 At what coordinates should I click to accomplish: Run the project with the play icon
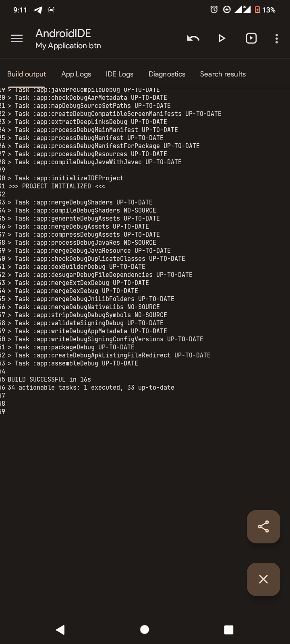coord(222,38)
